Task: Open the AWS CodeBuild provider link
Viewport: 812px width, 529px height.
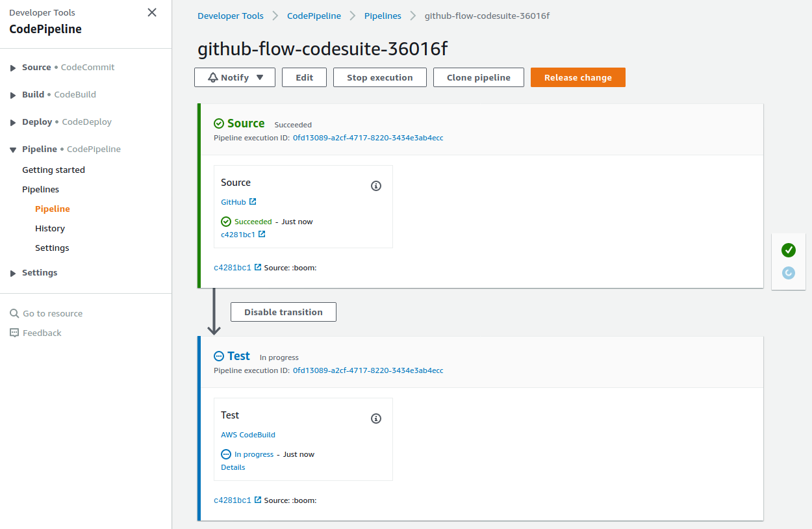Action: click(x=248, y=435)
